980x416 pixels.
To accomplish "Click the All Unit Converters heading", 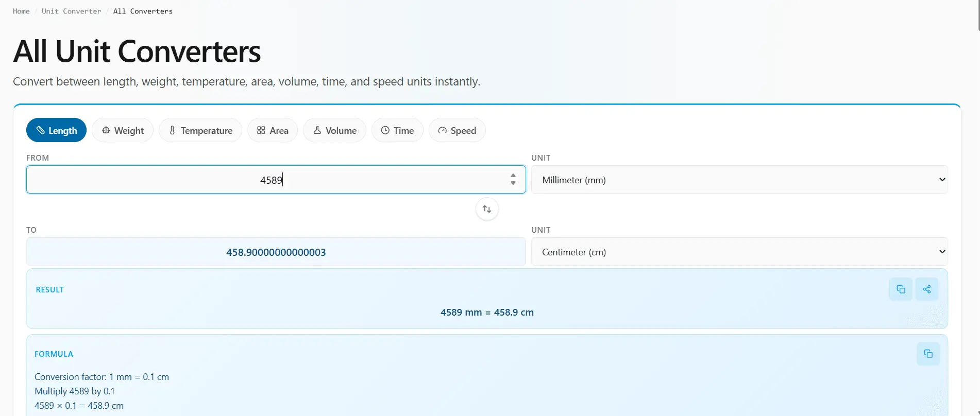I will click(137, 51).
